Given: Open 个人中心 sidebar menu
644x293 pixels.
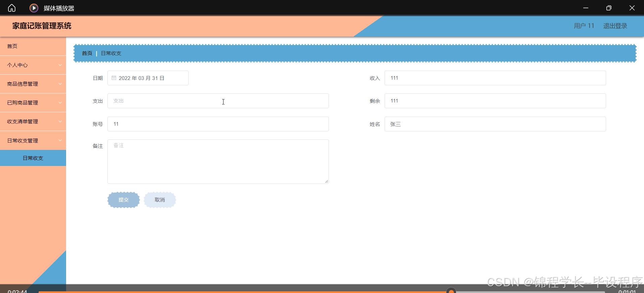Looking at the screenshot, I should 33,65.
